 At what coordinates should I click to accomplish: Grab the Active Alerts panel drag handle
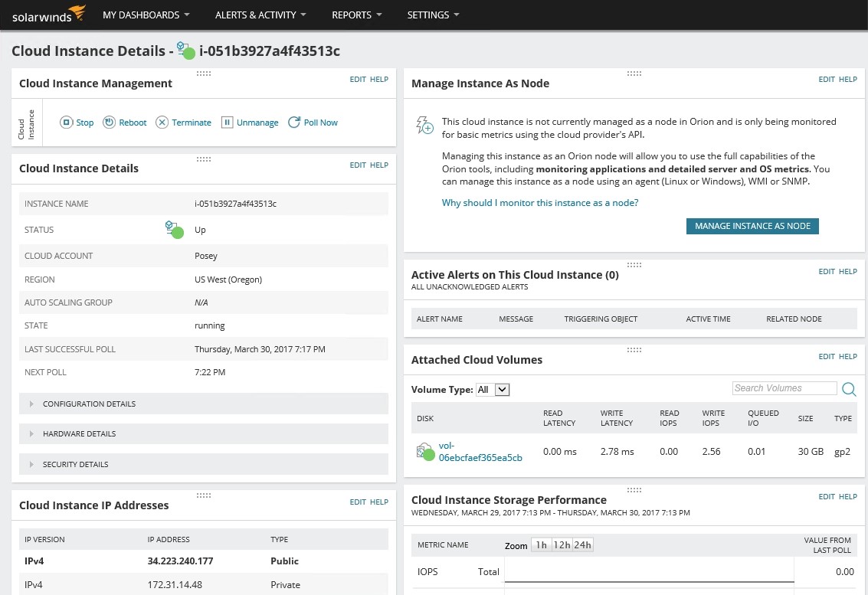click(x=634, y=265)
